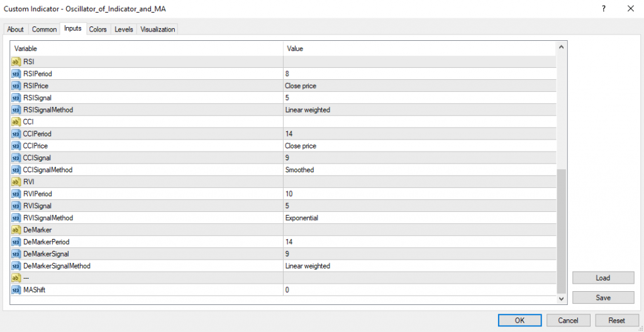Click the icon beside DeMarkerPeriod
Viewport: 644px width, 332px height.
[16, 242]
